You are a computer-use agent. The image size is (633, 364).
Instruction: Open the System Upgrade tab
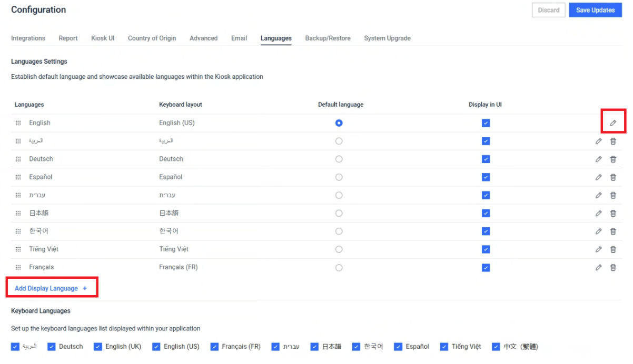[x=387, y=38]
